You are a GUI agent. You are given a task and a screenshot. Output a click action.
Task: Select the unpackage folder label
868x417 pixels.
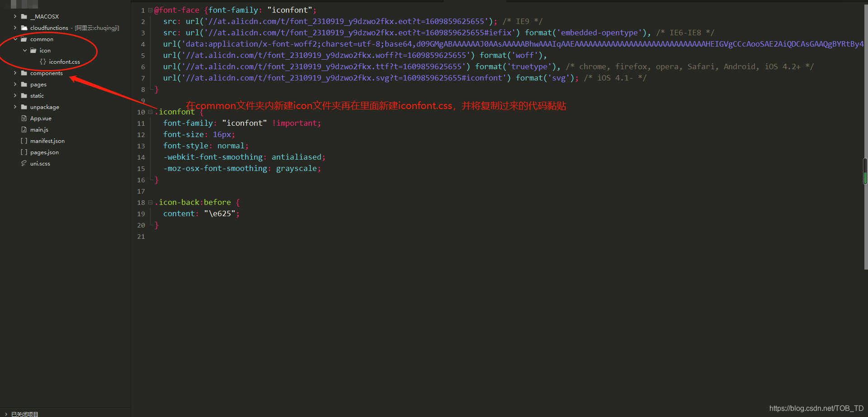(x=45, y=107)
